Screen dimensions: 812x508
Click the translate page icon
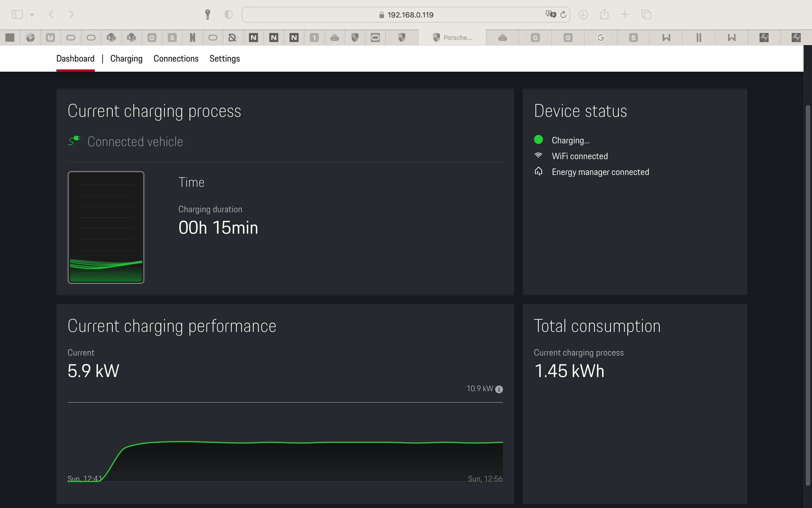coord(551,14)
